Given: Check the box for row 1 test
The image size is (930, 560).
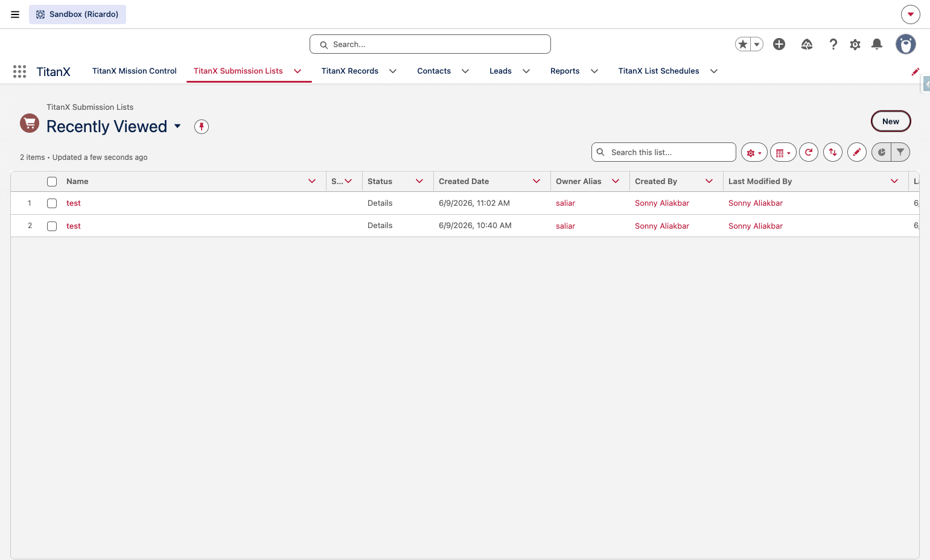Looking at the screenshot, I should click(x=52, y=203).
